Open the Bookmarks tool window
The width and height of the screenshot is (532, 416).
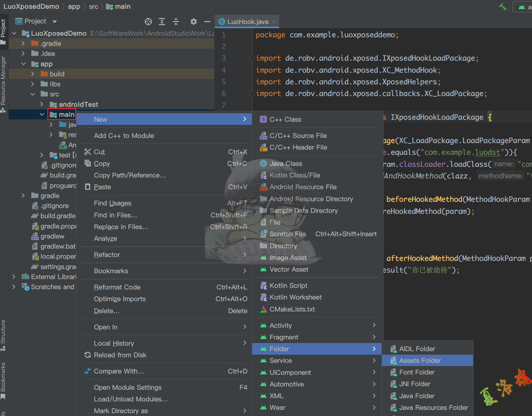click(3, 378)
